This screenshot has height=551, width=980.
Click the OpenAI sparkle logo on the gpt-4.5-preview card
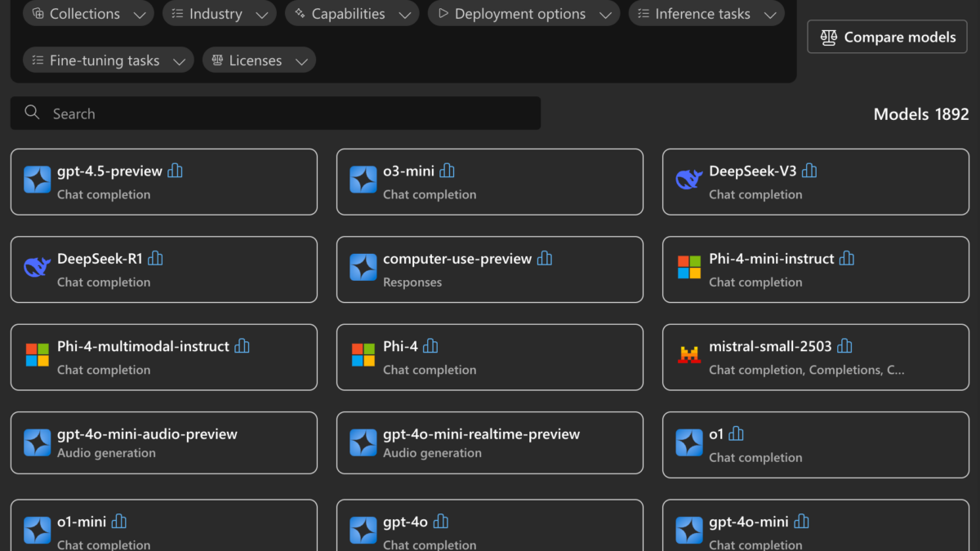point(37,180)
